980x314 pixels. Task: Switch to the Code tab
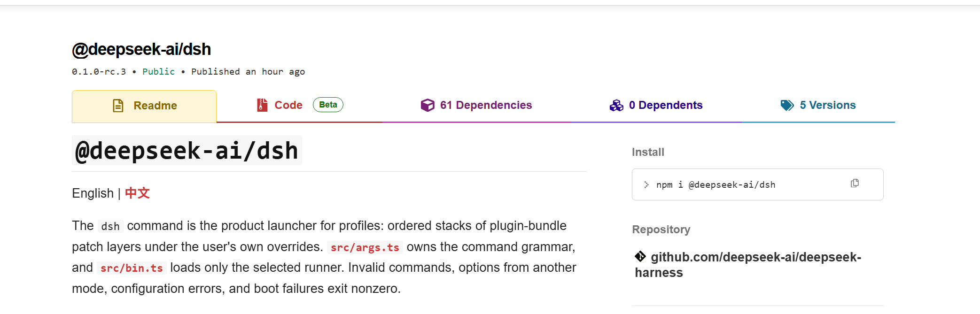[299, 106]
